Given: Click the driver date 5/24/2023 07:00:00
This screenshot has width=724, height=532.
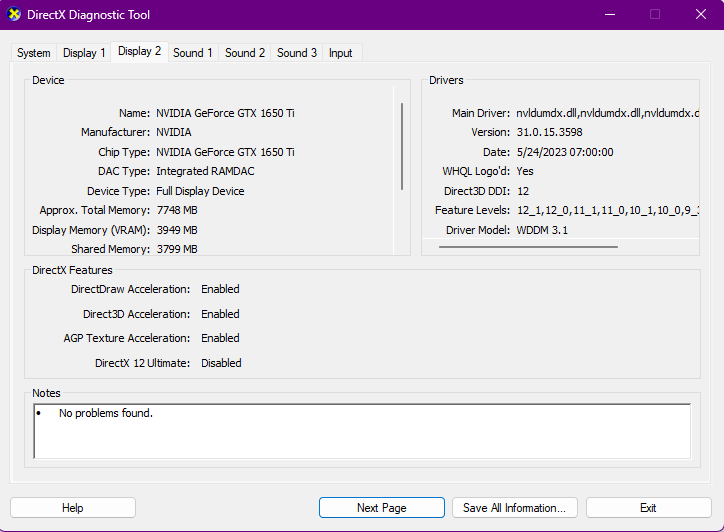Looking at the screenshot, I should (x=565, y=152).
